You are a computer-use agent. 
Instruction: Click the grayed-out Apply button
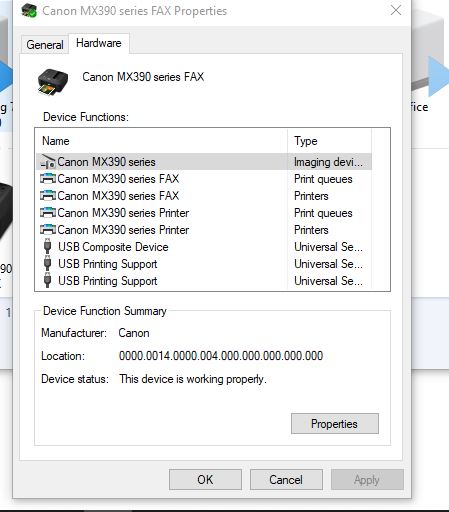[367, 480]
